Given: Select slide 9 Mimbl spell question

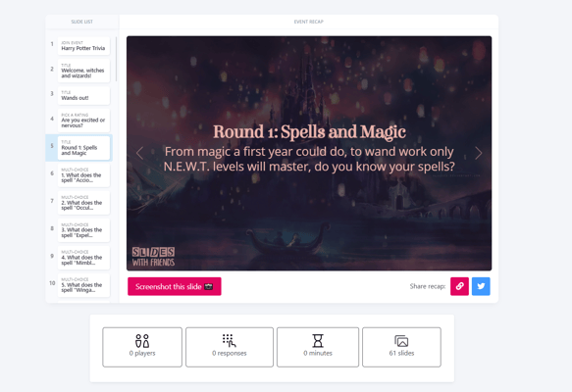Looking at the screenshot, I should [x=83, y=258].
